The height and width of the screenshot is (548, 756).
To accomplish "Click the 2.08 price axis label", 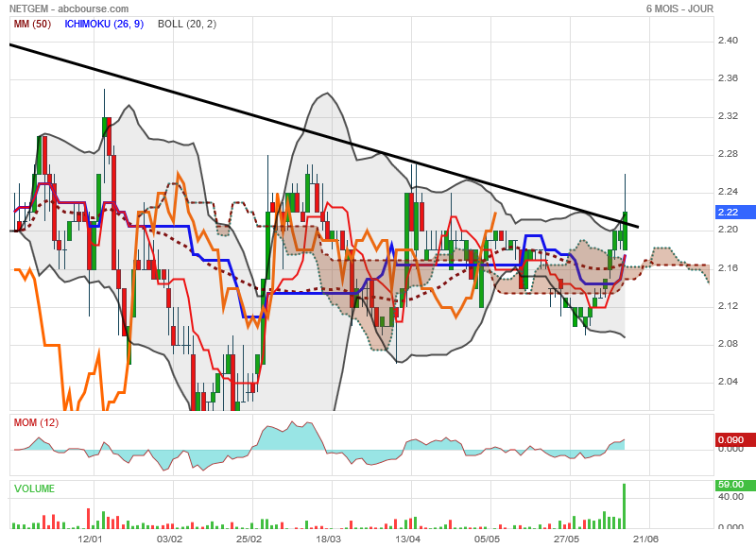I will click(728, 344).
